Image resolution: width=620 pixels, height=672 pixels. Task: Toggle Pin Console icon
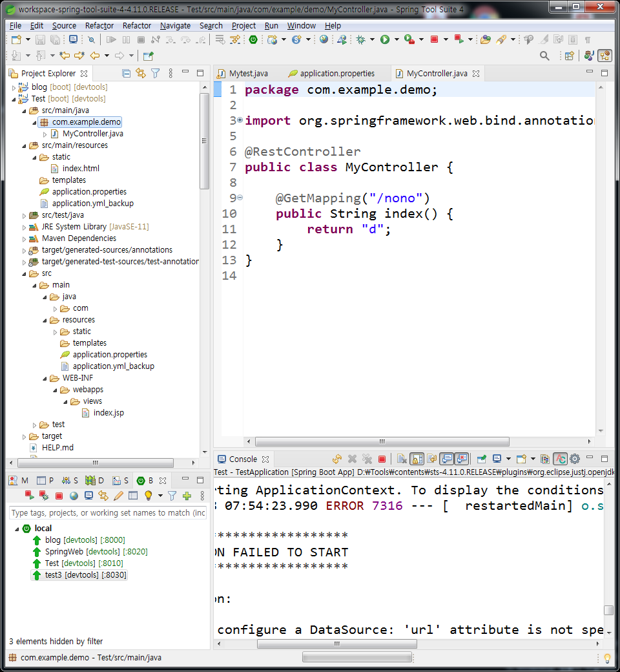pyautogui.click(x=482, y=459)
